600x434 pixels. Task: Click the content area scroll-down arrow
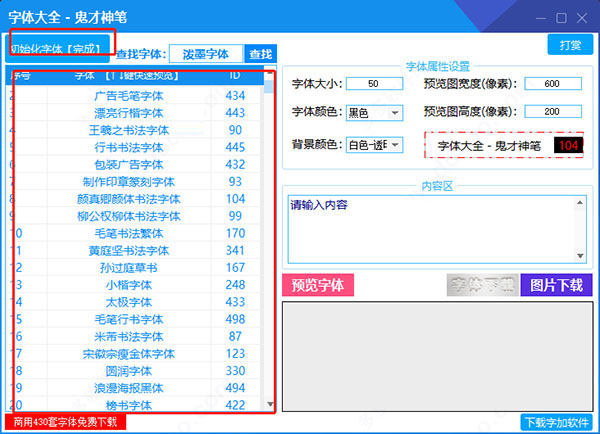click(580, 256)
